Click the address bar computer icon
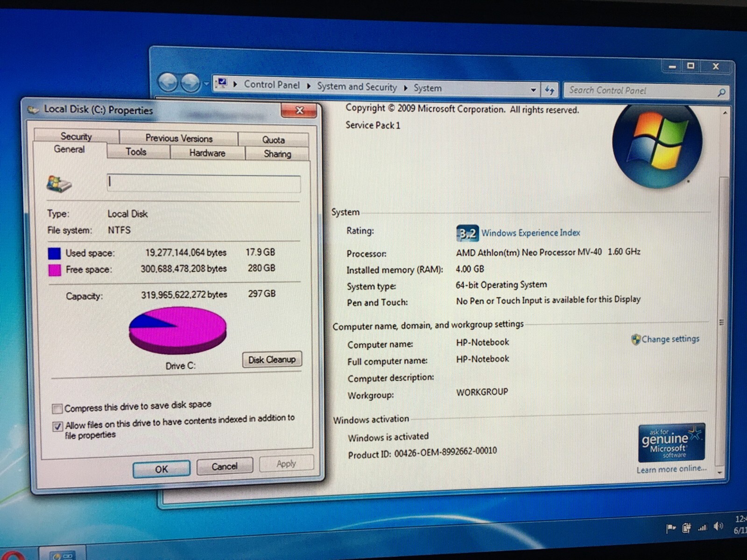Image resolution: width=747 pixels, height=560 pixels. click(x=222, y=84)
